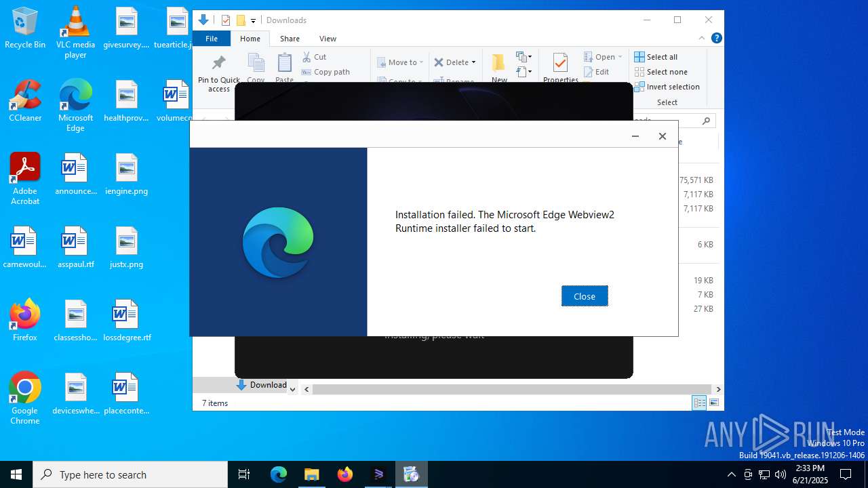Select VLC media player desktop icon
The width and height of the screenshot is (868, 488).
75,33
